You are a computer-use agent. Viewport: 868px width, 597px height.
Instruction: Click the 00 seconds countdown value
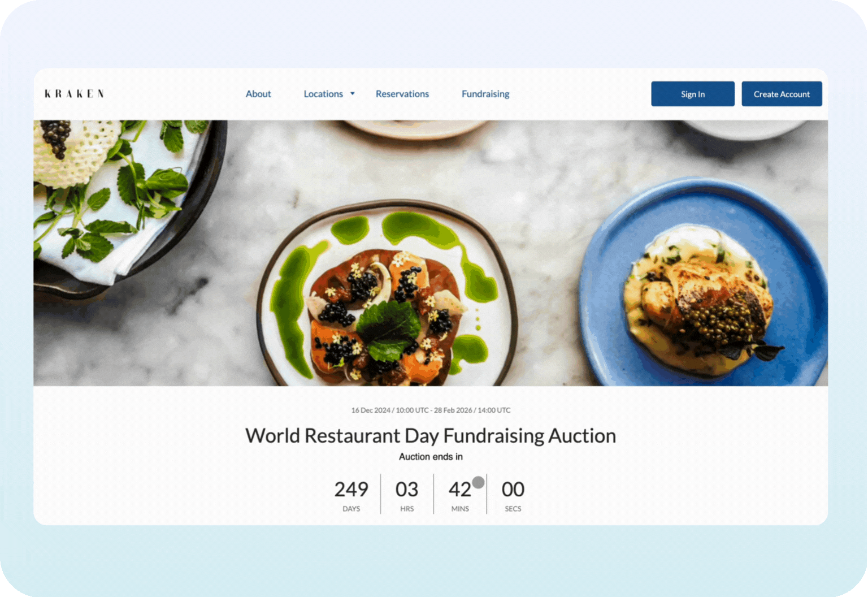coord(513,489)
